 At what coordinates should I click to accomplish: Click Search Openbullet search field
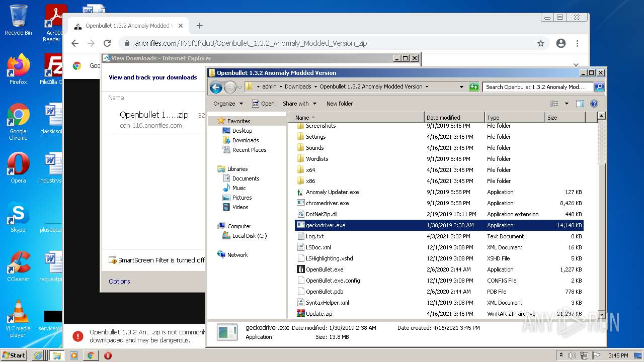coord(538,87)
